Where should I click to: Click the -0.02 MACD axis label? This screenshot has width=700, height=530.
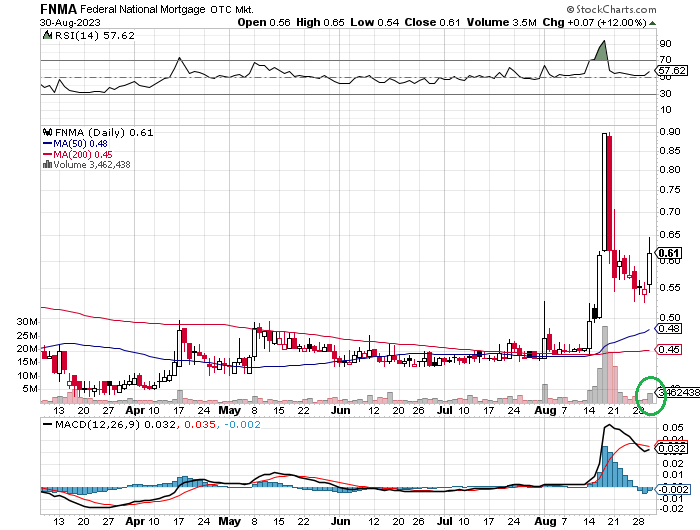pos(671,509)
